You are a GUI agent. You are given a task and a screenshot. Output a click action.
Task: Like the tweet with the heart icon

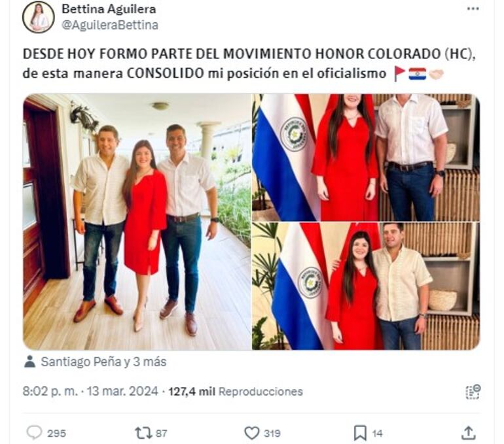[x=252, y=433]
